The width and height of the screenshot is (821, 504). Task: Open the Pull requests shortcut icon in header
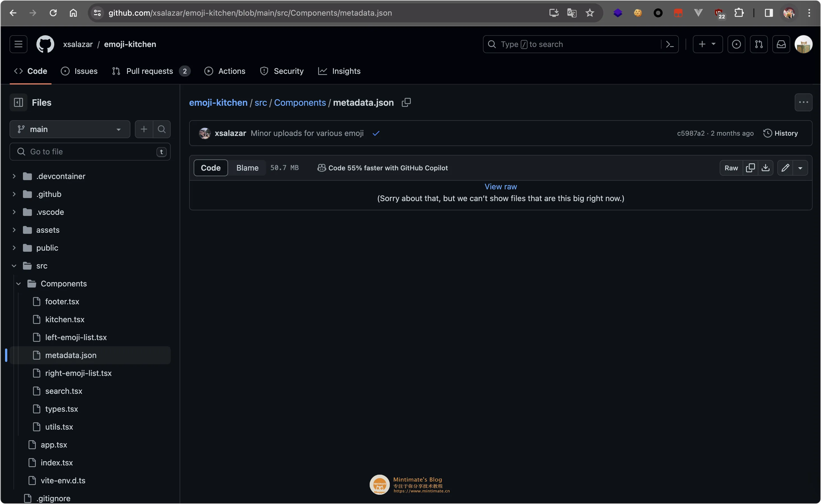(x=759, y=44)
